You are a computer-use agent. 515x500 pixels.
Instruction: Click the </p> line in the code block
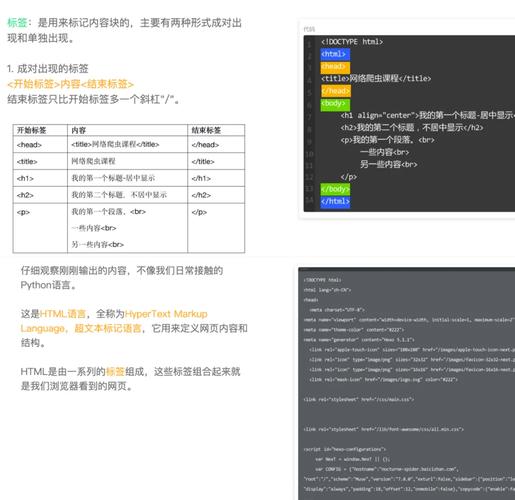[349, 177]
